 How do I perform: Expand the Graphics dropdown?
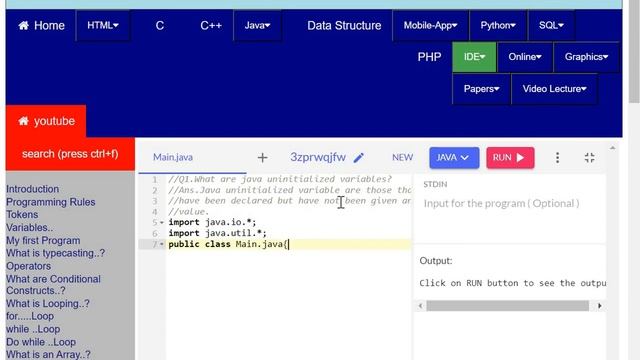[x=587, y=57]
